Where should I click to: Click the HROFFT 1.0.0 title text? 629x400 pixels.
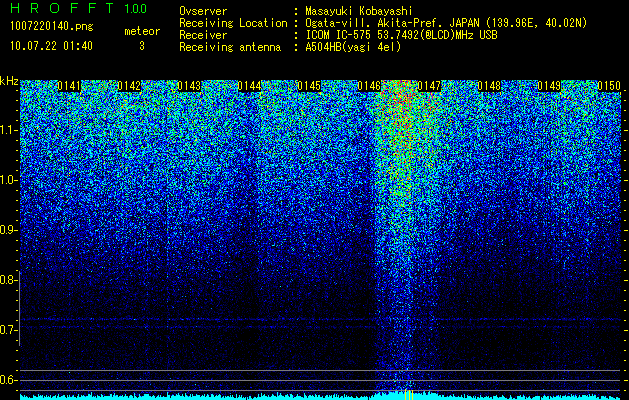pos(79,8)
